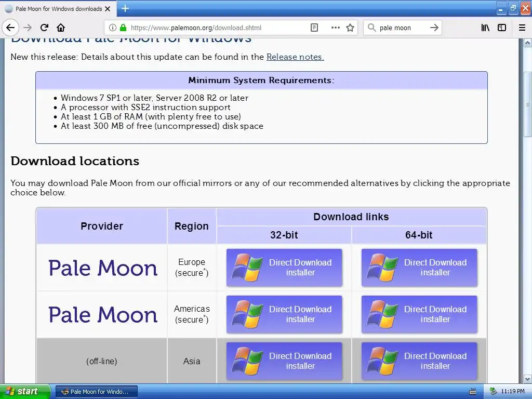The width and height of the screenshot is (532, 399).
Task: Select the Pale Moon for Windows downloads tab
Action: 58,9
